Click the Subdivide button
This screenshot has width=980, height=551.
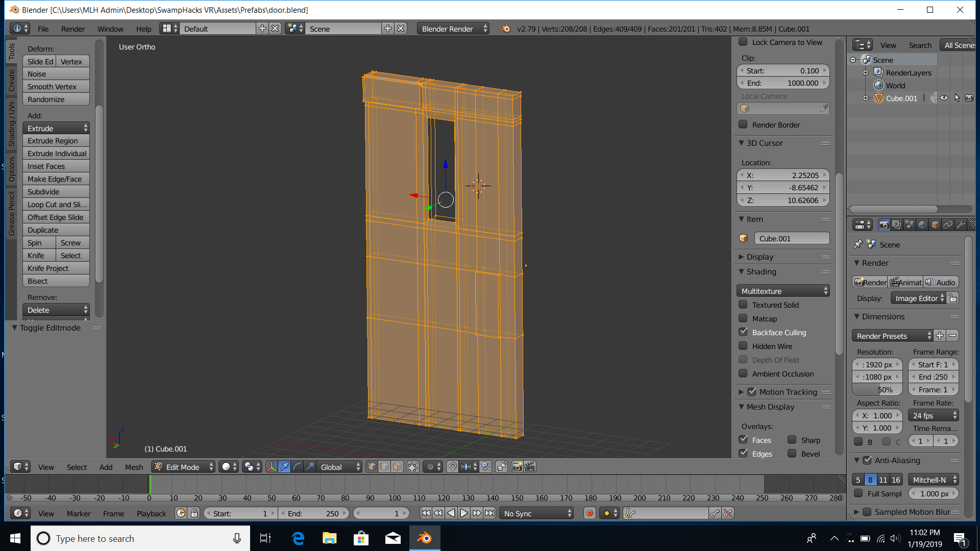click(56, 192)
